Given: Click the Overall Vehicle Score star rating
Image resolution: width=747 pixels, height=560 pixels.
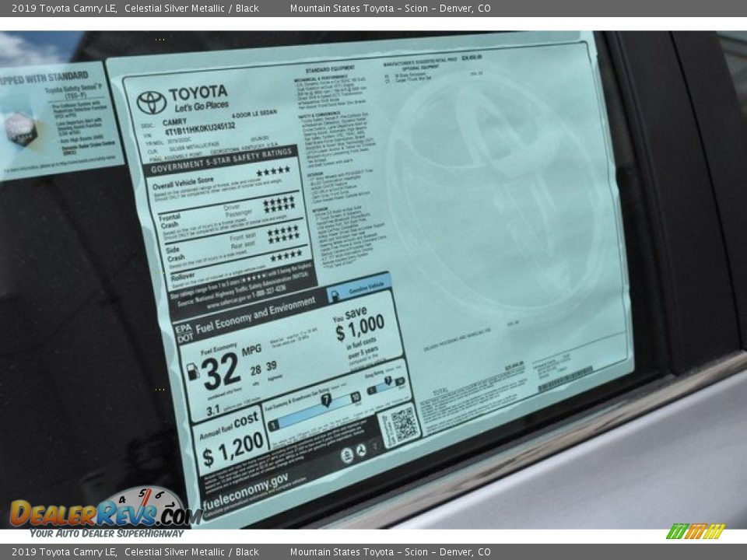Looking at the screenshot, I should pyautogui.click(x=272, y=172).
